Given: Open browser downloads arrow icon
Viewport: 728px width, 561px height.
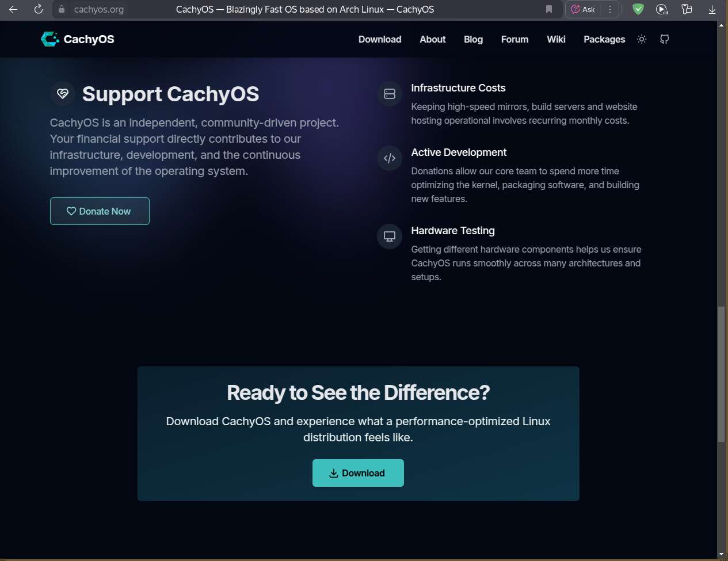Looking at the screenshot, I should pyautogui.click(x=712, y=9).
